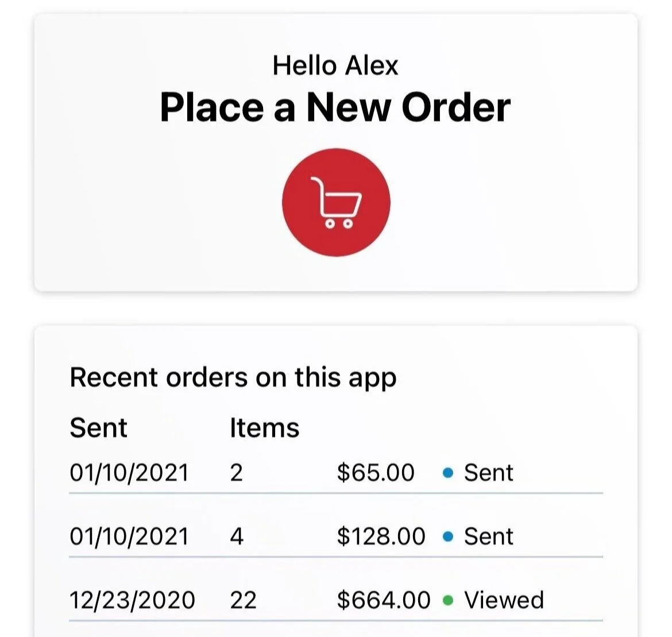The width and height of the screenshot is (672, 637).
Task: Click the item count 22
Action: [243, 600]
